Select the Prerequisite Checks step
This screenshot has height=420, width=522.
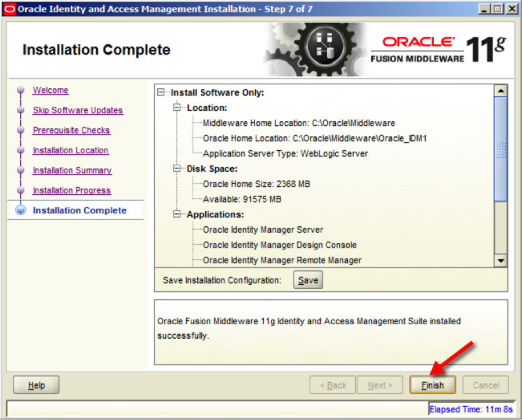tap(71, 131)
